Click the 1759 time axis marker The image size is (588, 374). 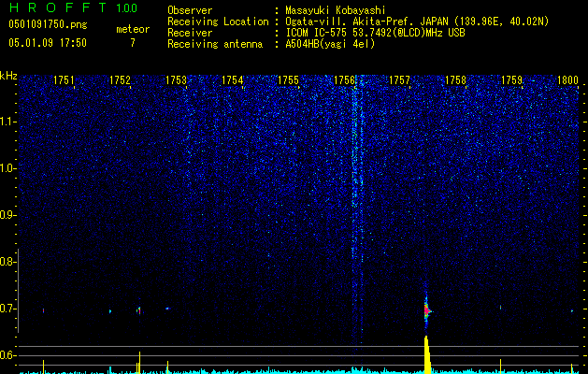512,80
